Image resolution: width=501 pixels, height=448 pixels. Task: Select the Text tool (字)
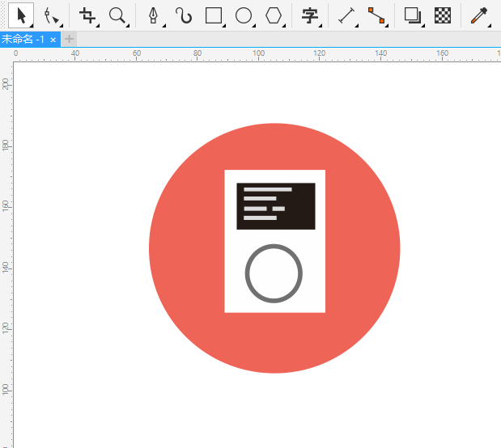coord(309,15)
